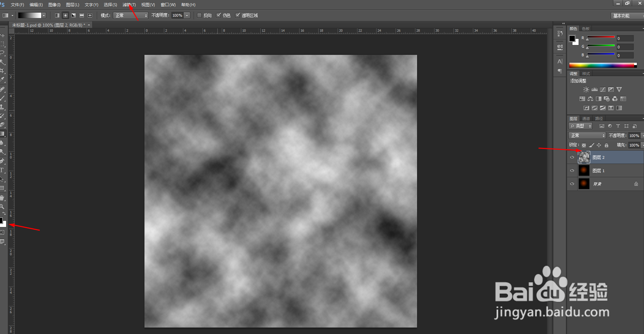Toggle lock all for layer

tap(607, 145)
